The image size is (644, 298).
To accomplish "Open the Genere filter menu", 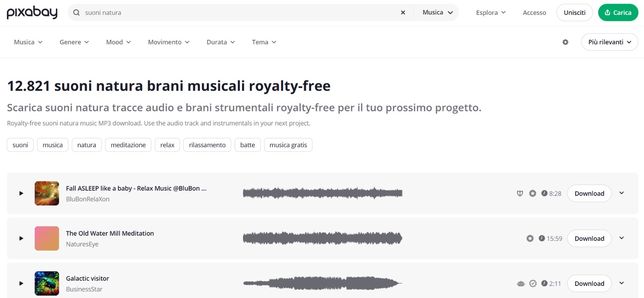I will tap(74, 42).
